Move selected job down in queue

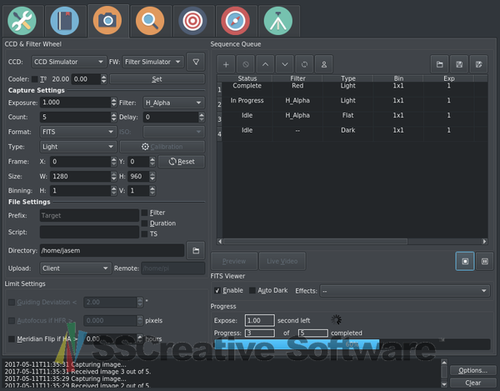click(285, 64)
